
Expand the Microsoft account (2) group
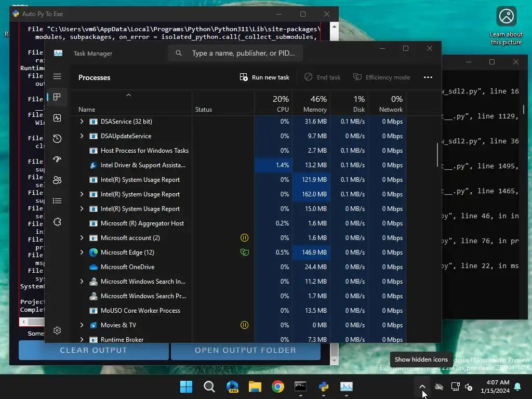(x=82, y=238)
